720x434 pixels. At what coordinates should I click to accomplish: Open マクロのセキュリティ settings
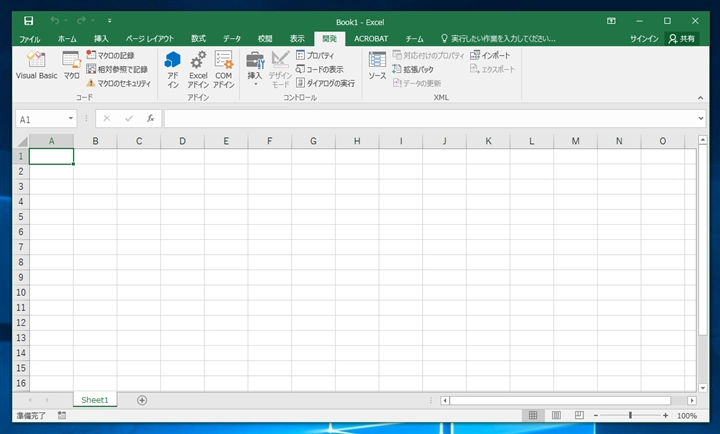coord(118,83)
